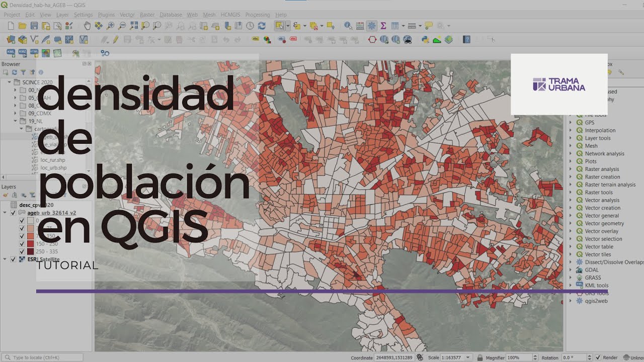Click the HTML export toolbar icon
This screenshot has width=644, height=362.
tap(34, 52)
